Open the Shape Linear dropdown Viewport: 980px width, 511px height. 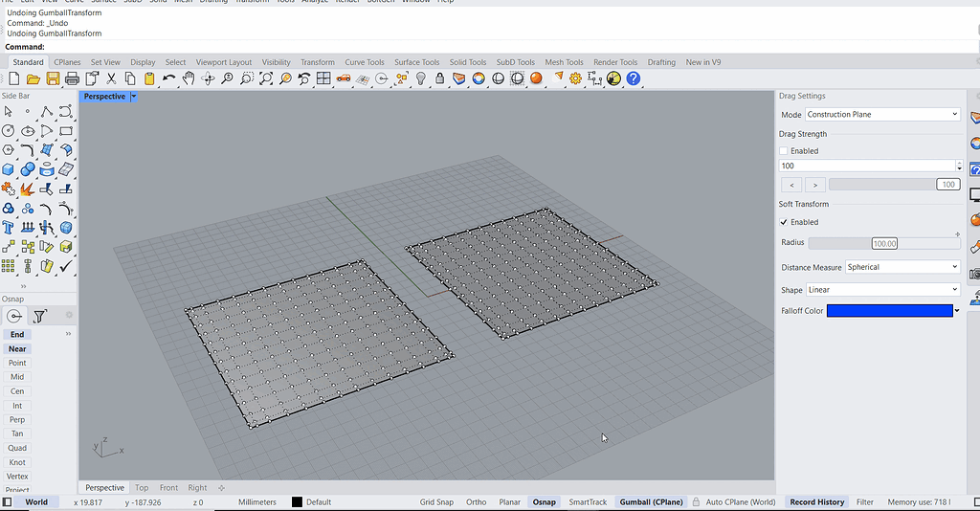[x=881, y=290]
